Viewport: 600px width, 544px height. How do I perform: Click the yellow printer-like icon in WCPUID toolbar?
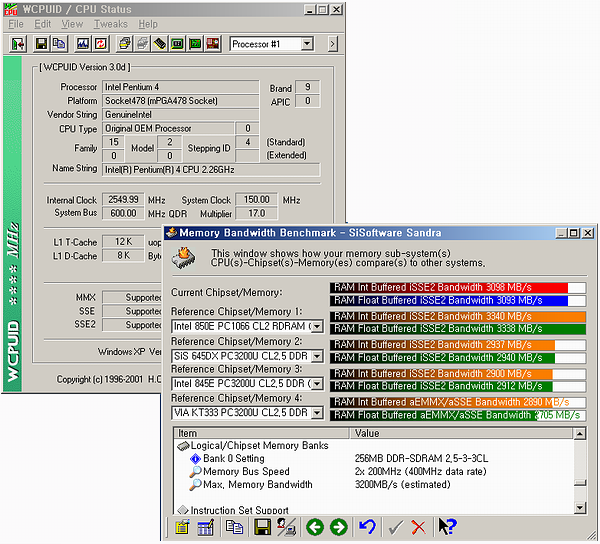click(124, 44)
